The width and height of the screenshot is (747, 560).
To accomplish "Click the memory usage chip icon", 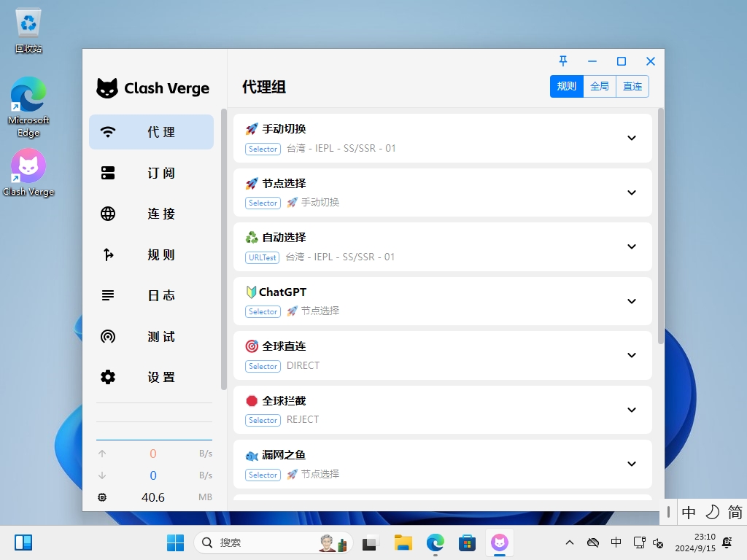I will tap(102, 497).
